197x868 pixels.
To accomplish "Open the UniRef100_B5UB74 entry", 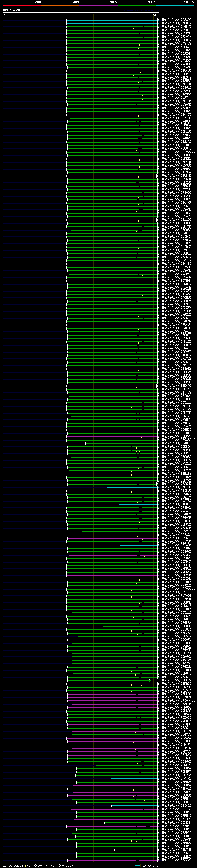I will pyautogui.click(x=177, y=47).
